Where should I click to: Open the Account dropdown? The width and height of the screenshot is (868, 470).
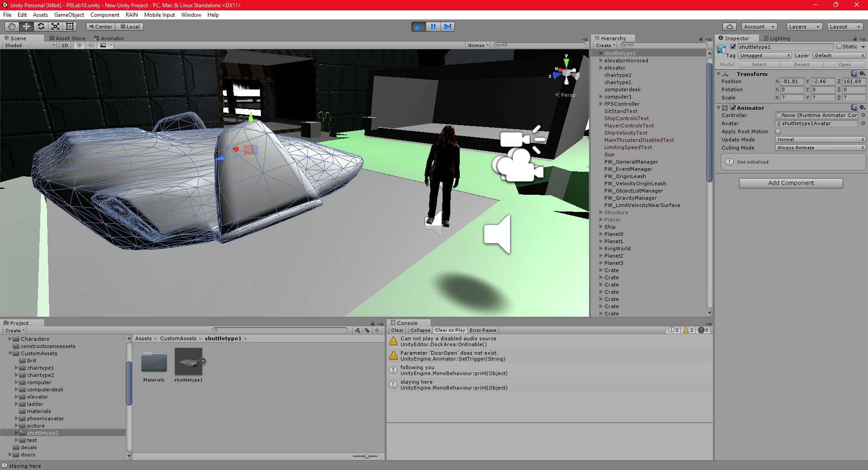[759, 27]
